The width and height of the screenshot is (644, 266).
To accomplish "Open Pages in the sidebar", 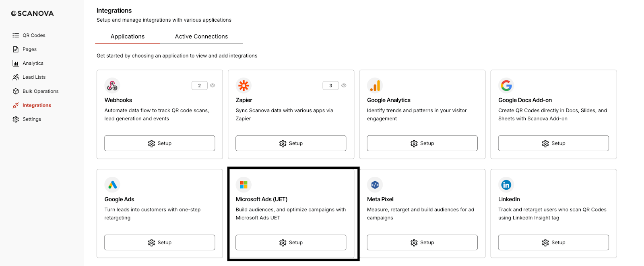I will point(29,49).
